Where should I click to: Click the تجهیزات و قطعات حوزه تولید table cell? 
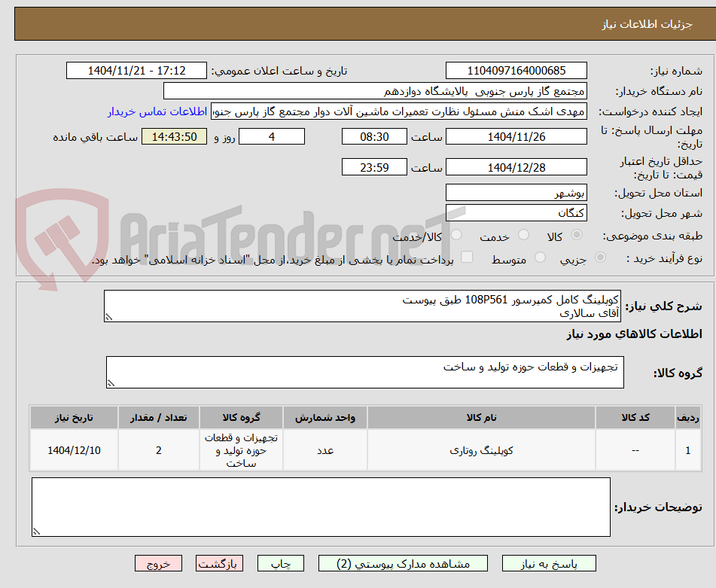pos(241,450)
